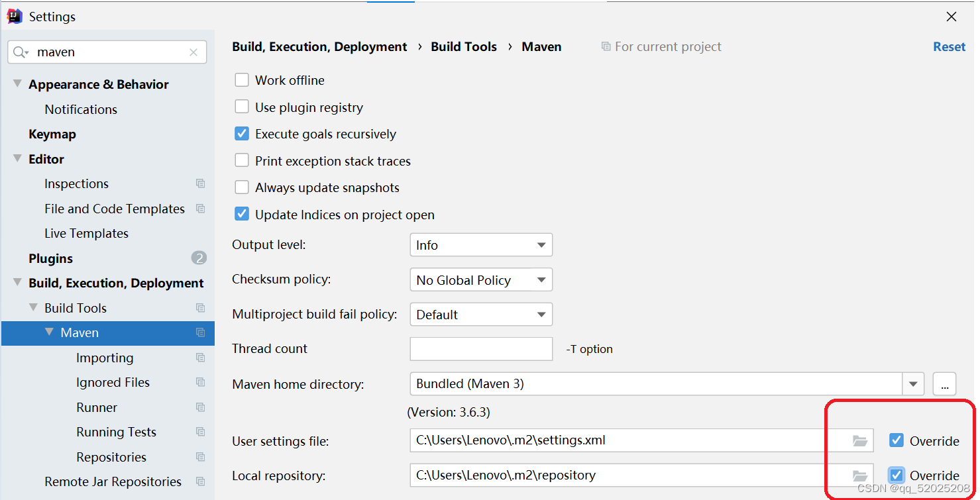
Task: Open Maven home directory dropdown arrow
Action: point(913,384)
